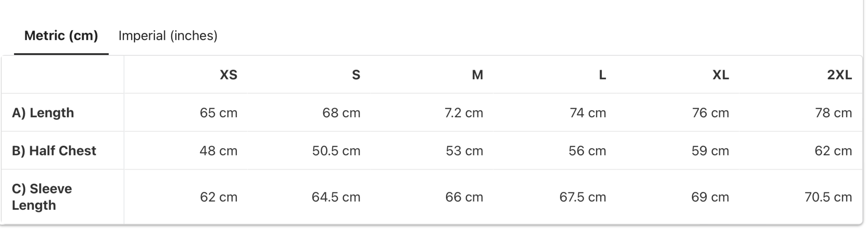
Task: Click the 70.5 cm sleeve length cell
Action: pyautogui.click(x=828, y=197)
